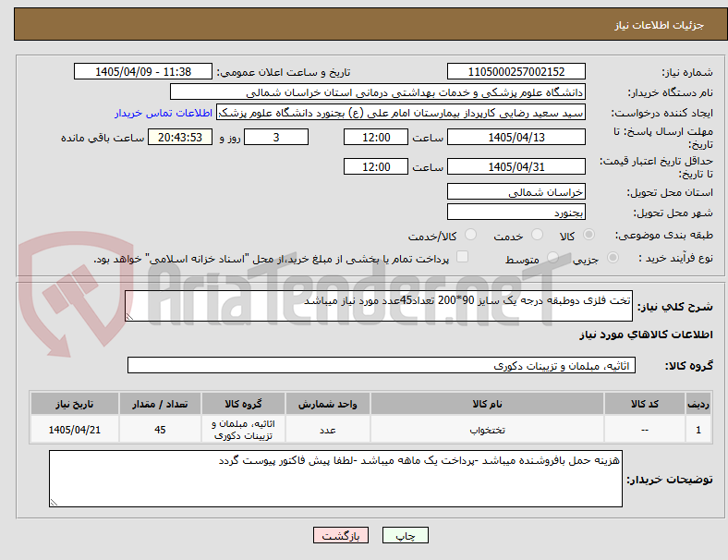Click the ردیف column header
This screenshot has height=560, width=728.
[x=698, y=404]
